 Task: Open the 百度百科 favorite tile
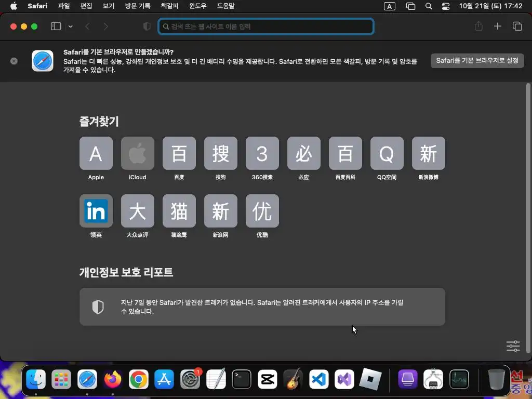345,153
